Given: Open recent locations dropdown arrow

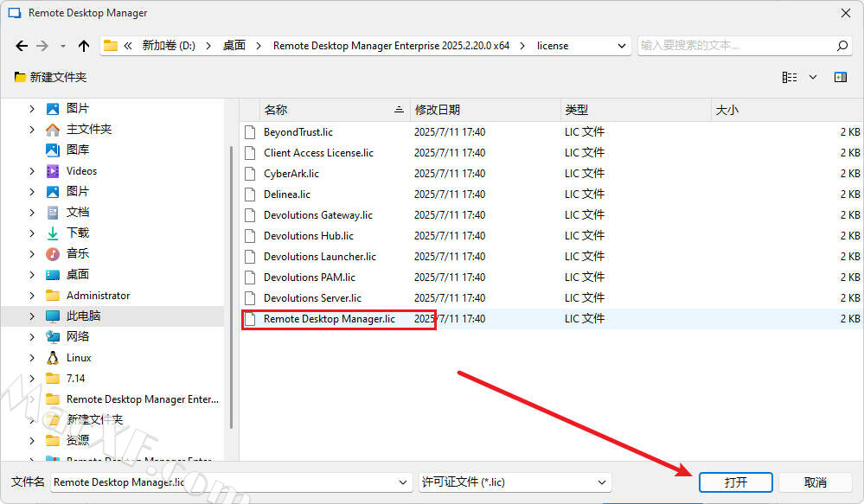Looking at the screenshot, I should click(63, 47).
